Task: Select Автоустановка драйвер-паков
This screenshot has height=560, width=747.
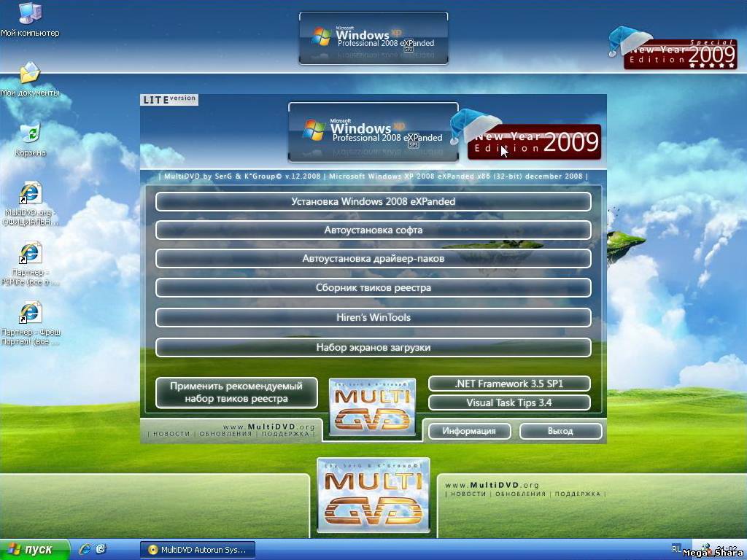Action: (x=373, y=259)
